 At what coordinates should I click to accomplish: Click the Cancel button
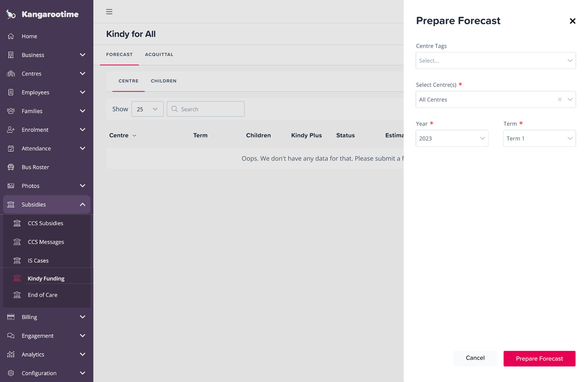(475, 358)
